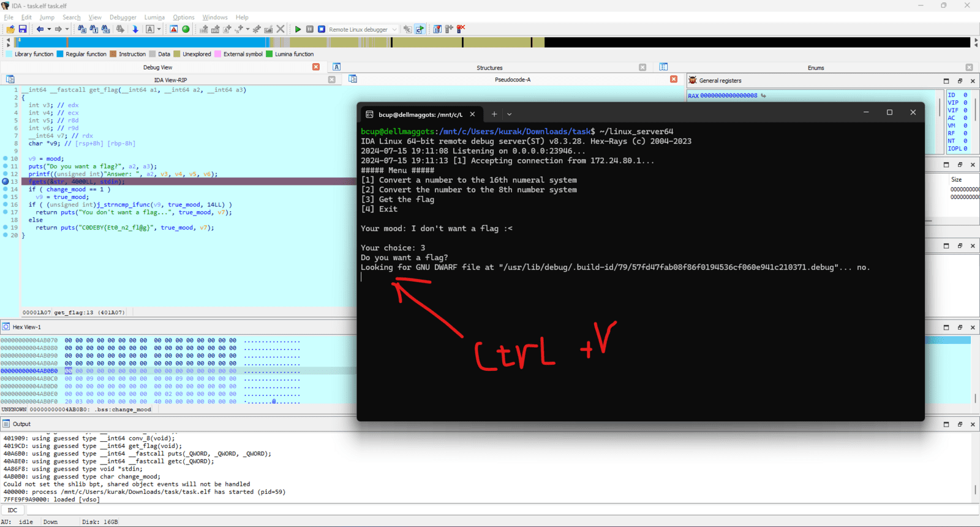The height and width of the screenshot is (527, 980).
Task: Click the red triangle toolbar icon
Action: [x=174, y=29]
